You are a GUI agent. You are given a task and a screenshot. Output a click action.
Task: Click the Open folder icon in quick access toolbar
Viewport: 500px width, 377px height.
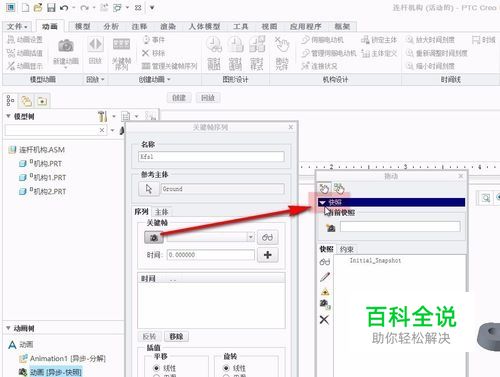coord(38,7)
